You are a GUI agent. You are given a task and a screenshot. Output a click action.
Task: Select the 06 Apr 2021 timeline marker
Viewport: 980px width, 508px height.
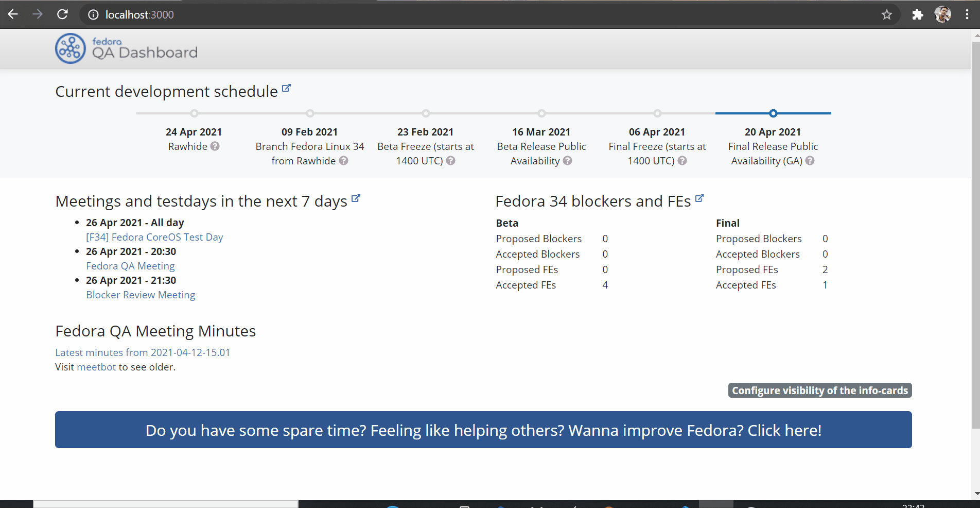[657, 113]
